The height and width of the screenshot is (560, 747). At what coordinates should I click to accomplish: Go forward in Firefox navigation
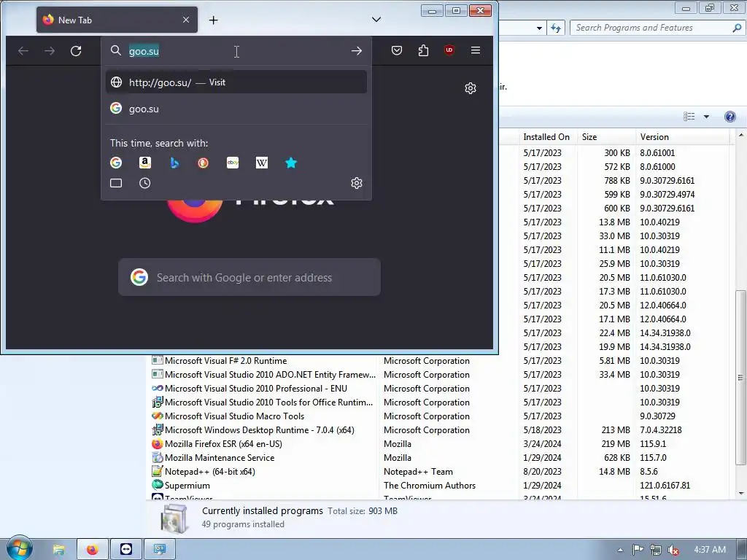tap(50, 50)
